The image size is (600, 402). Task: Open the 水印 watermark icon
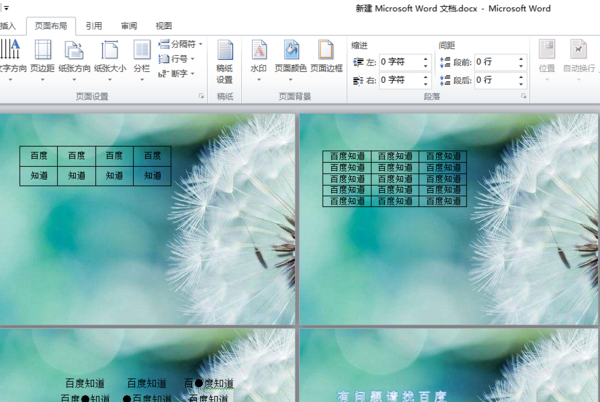259,60
